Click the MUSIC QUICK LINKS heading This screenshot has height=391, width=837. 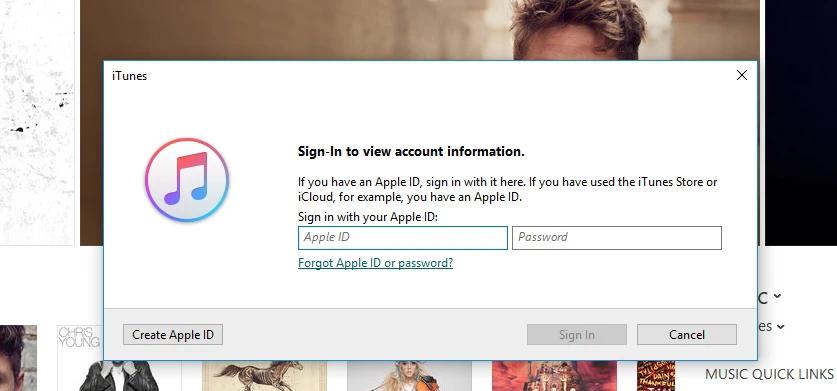[x=769, y=374]
